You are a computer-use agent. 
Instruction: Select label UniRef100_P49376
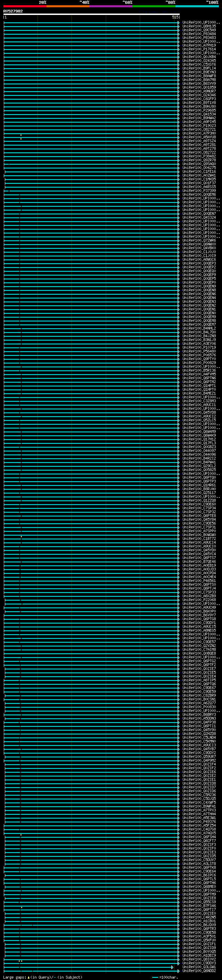(x=199, y=822)
